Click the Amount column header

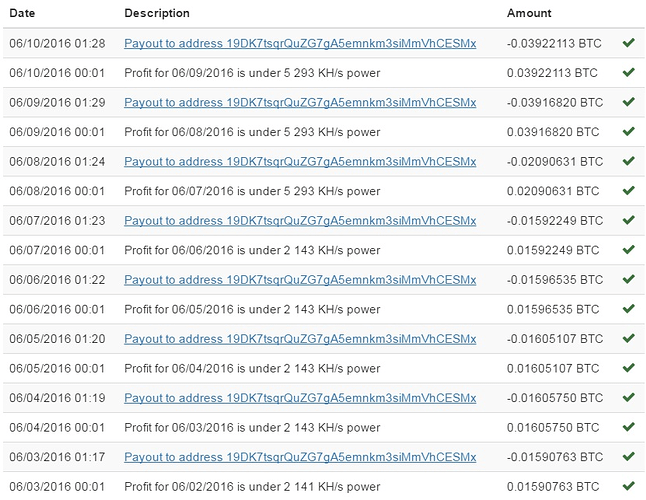tap(529, 13)
